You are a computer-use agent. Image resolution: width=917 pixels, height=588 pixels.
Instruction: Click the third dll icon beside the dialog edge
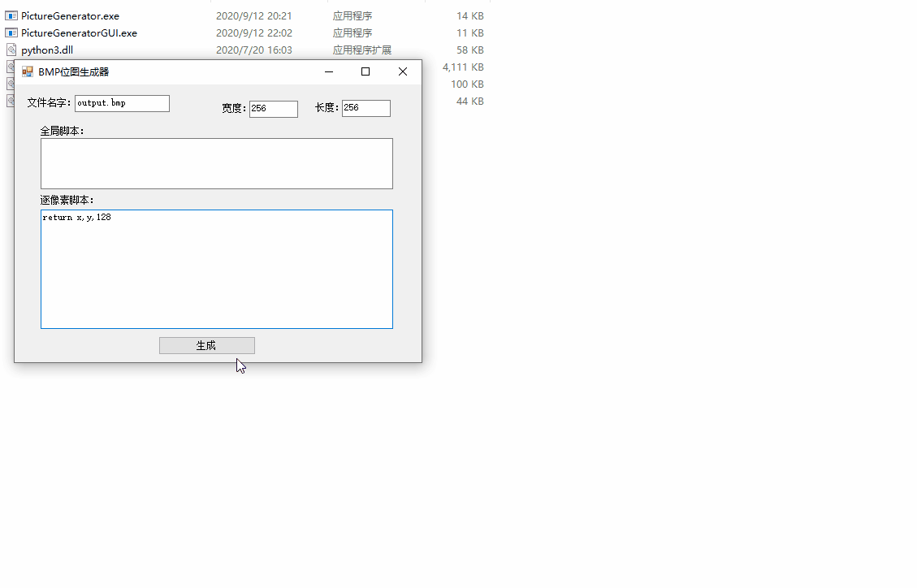(x=10, y=101)
